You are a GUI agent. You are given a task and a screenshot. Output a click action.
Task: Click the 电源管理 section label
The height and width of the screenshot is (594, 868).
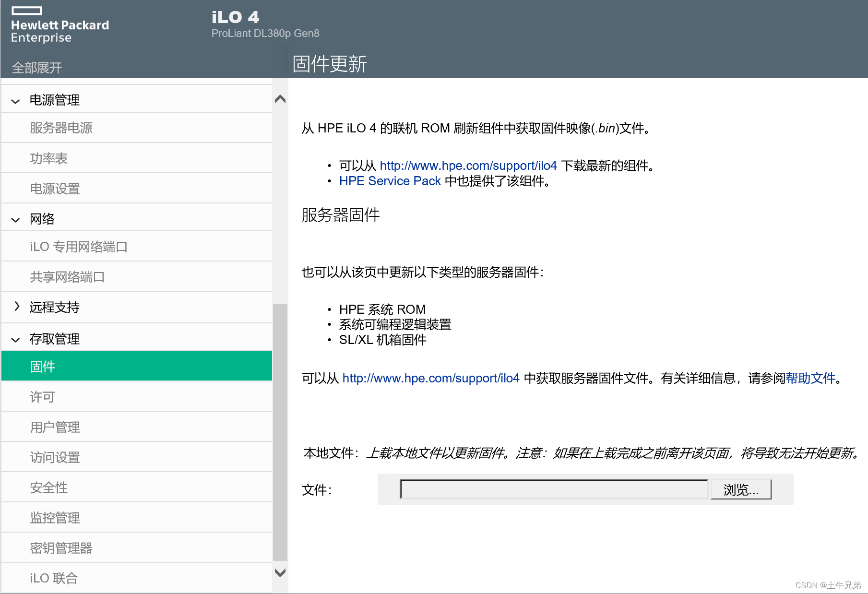tap(55, 100)
